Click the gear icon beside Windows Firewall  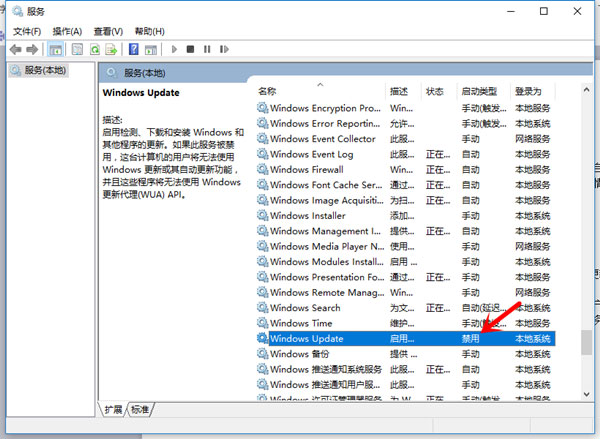pos(262,169)
